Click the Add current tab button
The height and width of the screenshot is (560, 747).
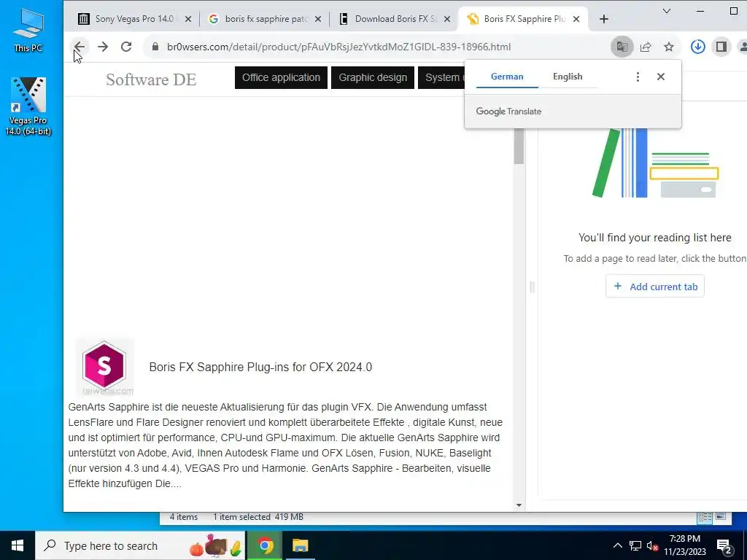coord(655,286)
